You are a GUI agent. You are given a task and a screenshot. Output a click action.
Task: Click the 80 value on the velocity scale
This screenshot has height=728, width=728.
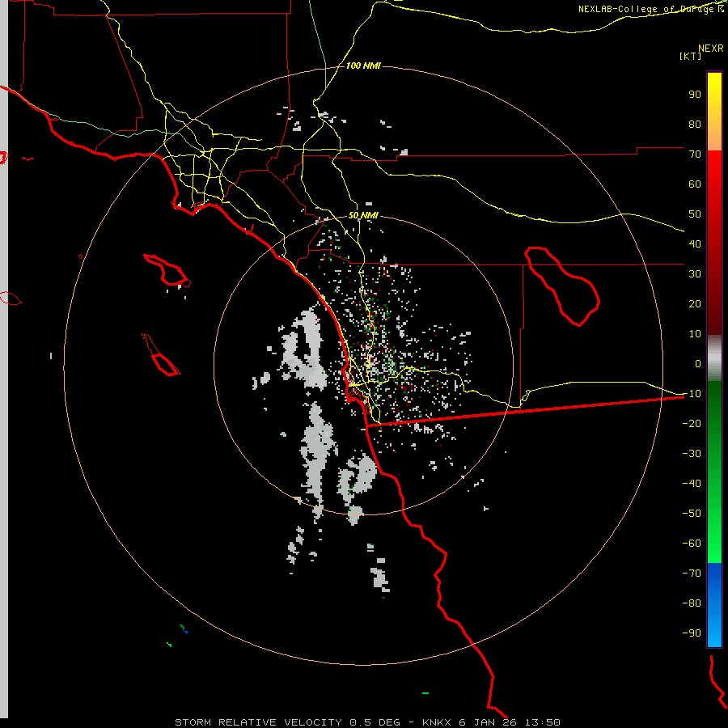coord(695,124)
